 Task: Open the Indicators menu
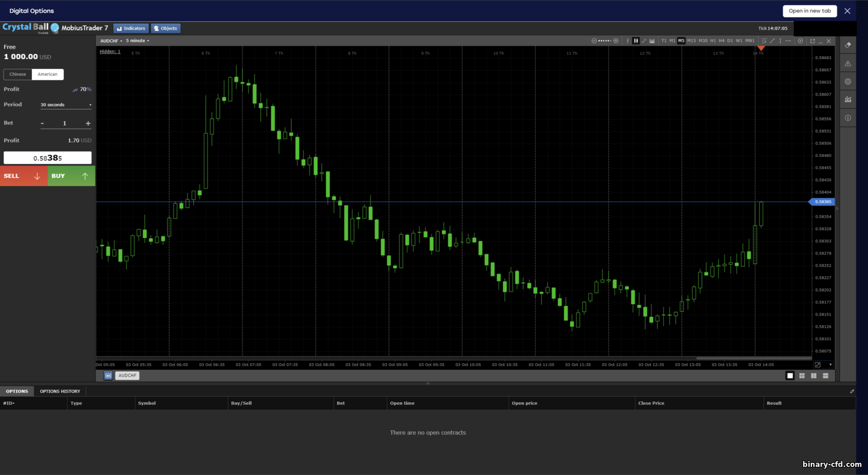pyautogui.click(x=131, y=28)
